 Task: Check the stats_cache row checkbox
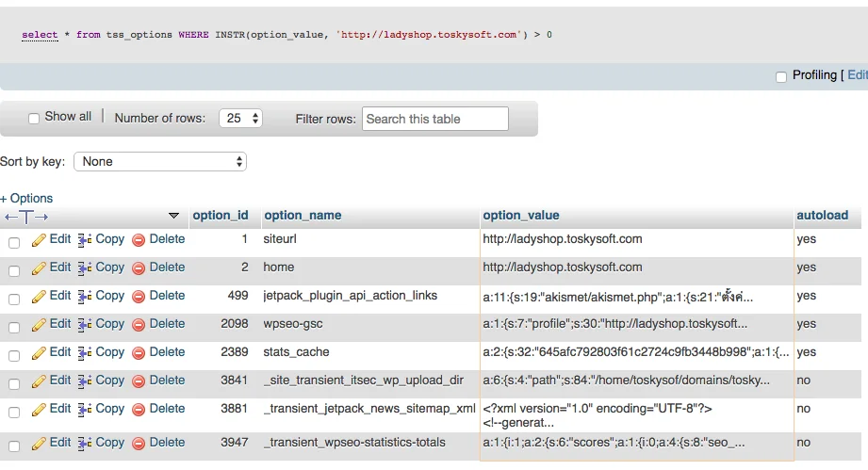tap(14, 355)
